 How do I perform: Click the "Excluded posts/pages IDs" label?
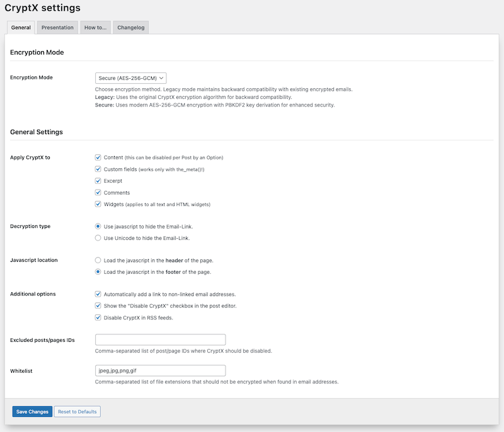[x=42, y=340]
